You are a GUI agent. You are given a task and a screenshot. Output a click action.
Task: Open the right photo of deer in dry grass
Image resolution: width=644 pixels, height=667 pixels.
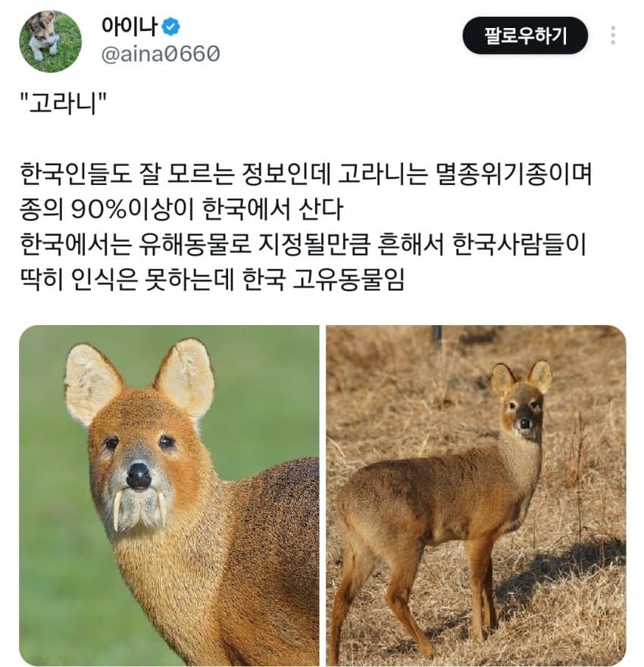point(476,495)
